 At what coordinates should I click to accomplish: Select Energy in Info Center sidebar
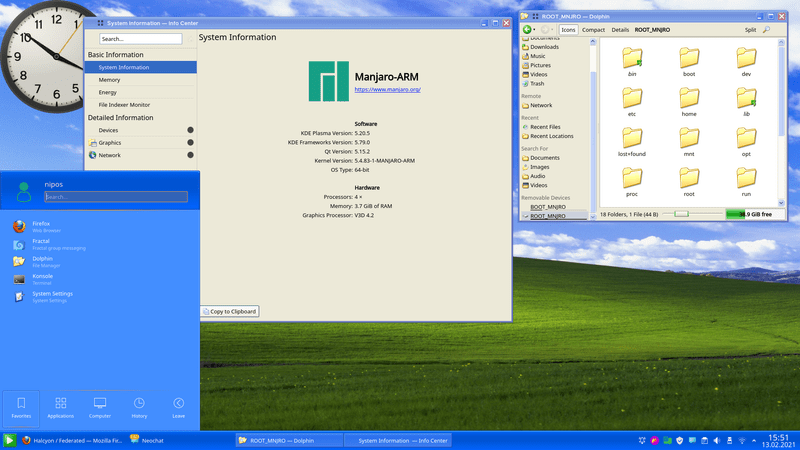141,92
